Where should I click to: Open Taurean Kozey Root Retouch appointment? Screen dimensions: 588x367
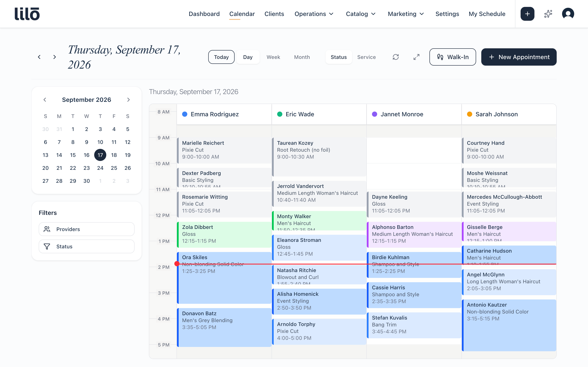coord(319,157)
